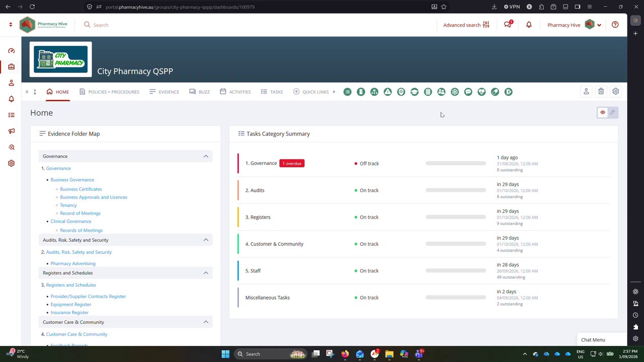The height and width of the screenshot is (362, 644).
Task: Toggle dashboard view mode eye icon
Action: (603, 112)
